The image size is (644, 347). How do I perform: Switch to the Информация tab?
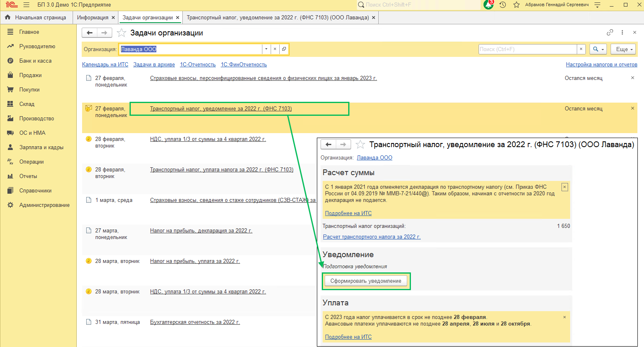click(92, 18)
